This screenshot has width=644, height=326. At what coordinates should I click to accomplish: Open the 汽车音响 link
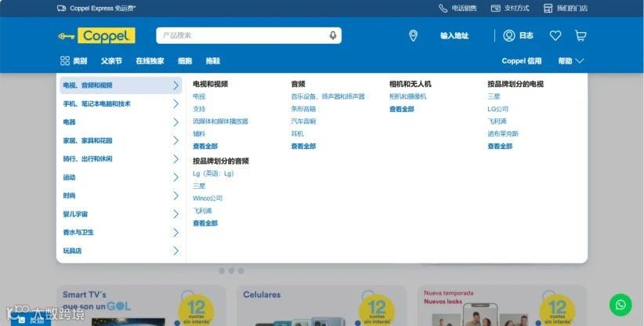tap(303, 121)
